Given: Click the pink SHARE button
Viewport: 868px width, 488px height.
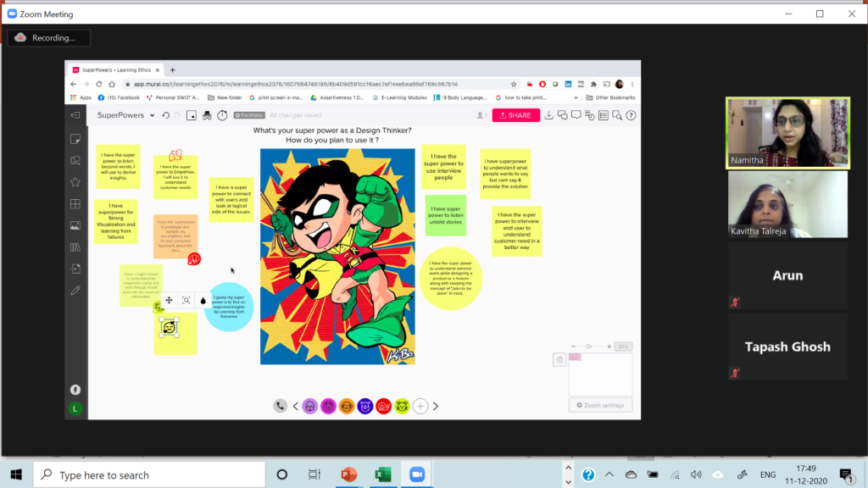Looking at the screenshot, I should 516,115.
